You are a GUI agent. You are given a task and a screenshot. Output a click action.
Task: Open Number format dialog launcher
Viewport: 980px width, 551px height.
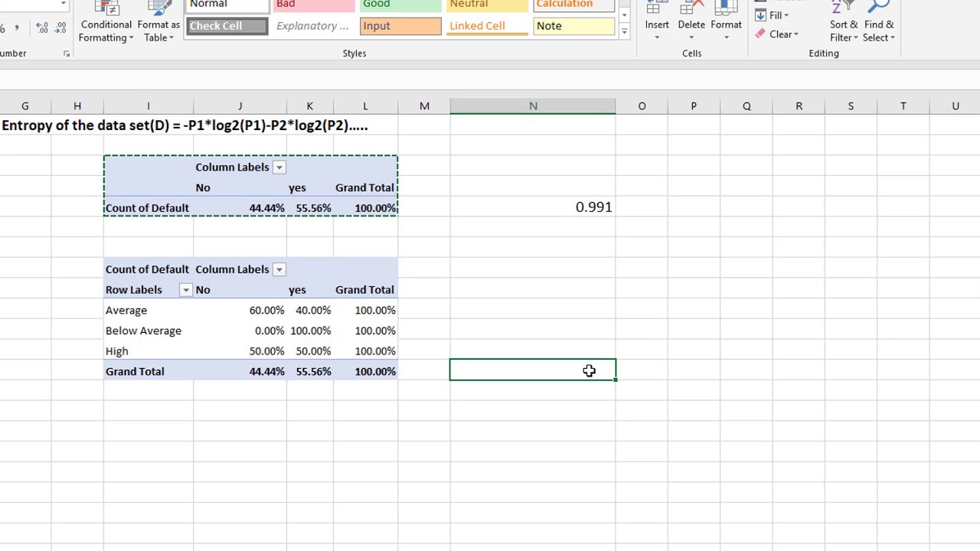point(67,54)
